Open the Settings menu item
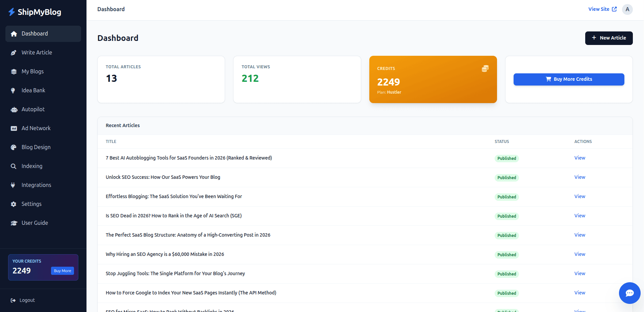The image size is (644, 312). click(31, 204)
